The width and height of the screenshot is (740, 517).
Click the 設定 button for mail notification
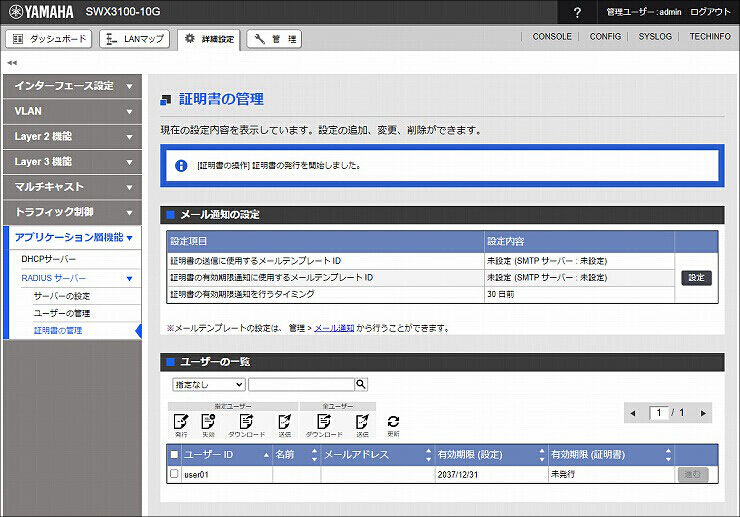point(696,278)
